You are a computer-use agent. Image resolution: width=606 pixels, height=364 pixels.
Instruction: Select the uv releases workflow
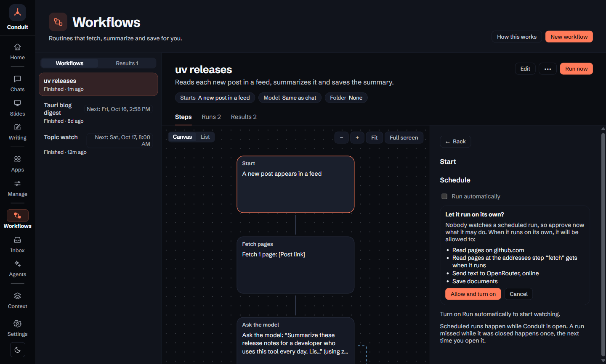tap(98, 84)
